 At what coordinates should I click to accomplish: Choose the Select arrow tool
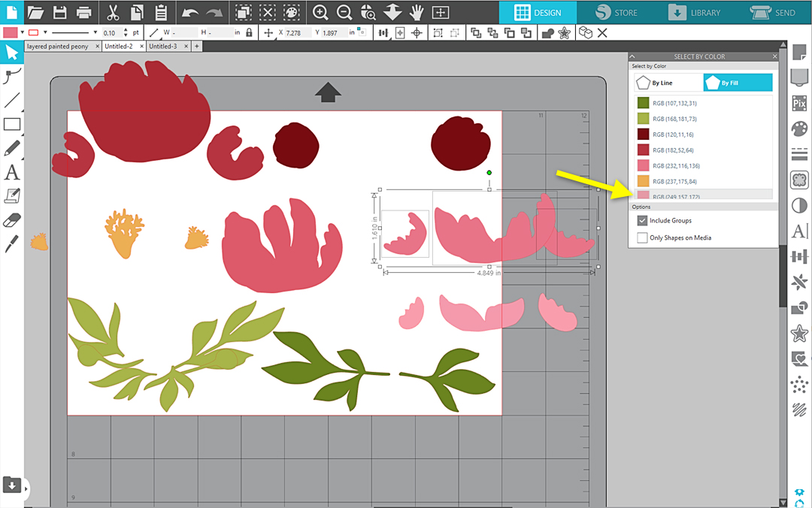pyautogui.click(x=12, y=53)
